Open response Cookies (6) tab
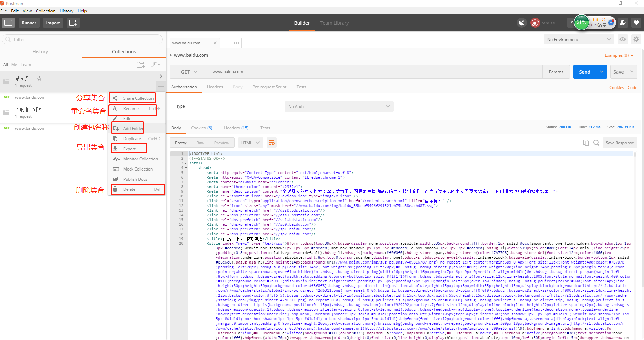The width and height of the screenshot is (644, 340). coord(201,128)
